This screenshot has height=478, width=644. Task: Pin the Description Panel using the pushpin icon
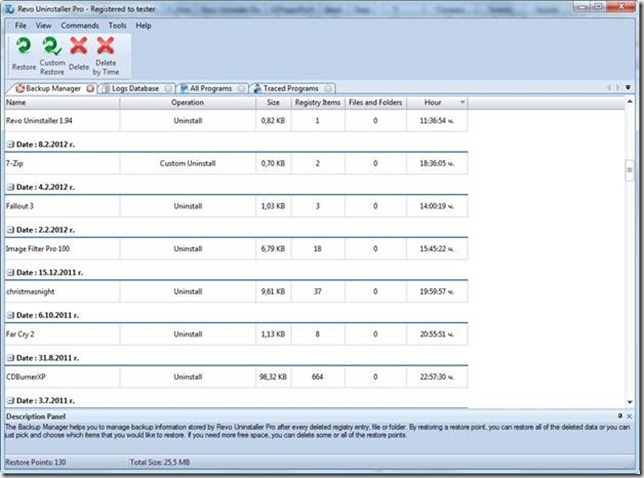click(619, 414)
